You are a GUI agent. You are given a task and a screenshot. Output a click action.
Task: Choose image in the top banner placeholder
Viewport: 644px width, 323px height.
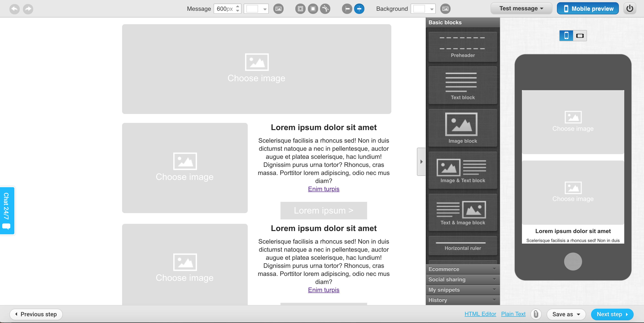point(256,69)
